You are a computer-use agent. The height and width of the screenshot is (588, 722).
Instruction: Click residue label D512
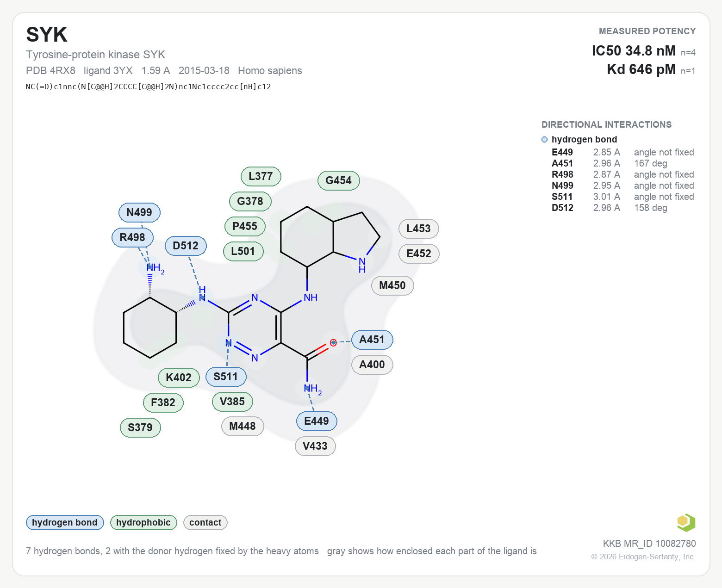click(x=186, y=246)
